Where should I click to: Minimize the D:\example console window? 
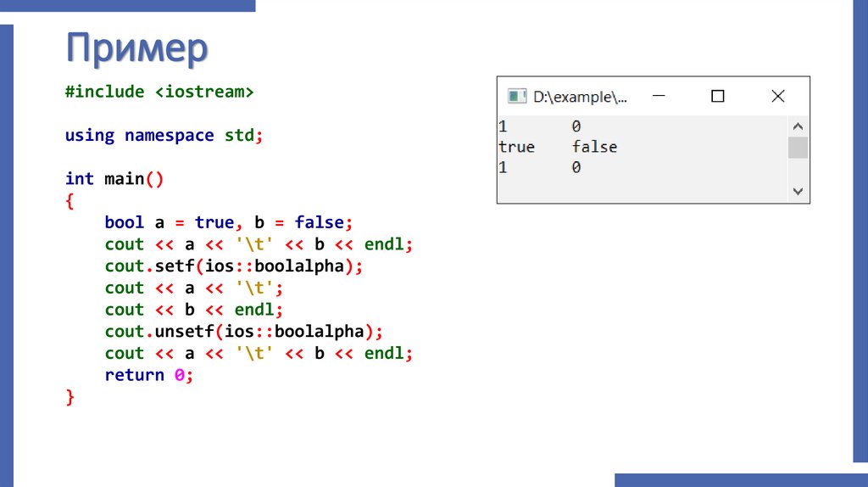[659, 96]
